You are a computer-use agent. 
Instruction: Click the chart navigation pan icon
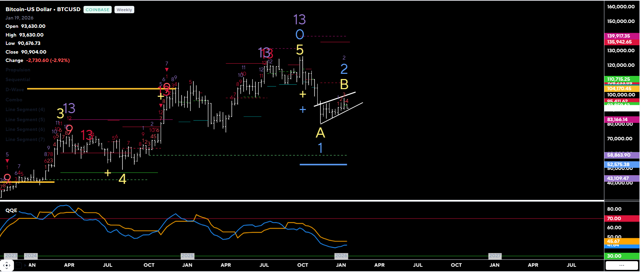(x=7, y=265)
